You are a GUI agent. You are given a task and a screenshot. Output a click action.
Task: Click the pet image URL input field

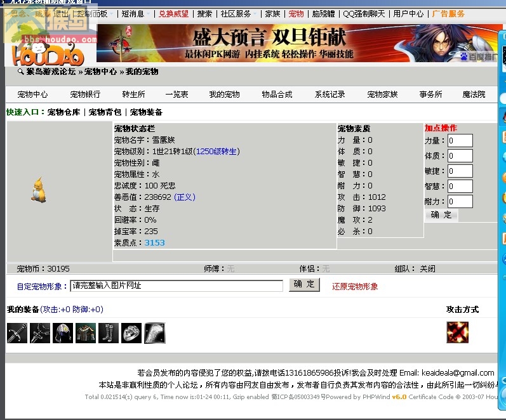pos(176,285)
